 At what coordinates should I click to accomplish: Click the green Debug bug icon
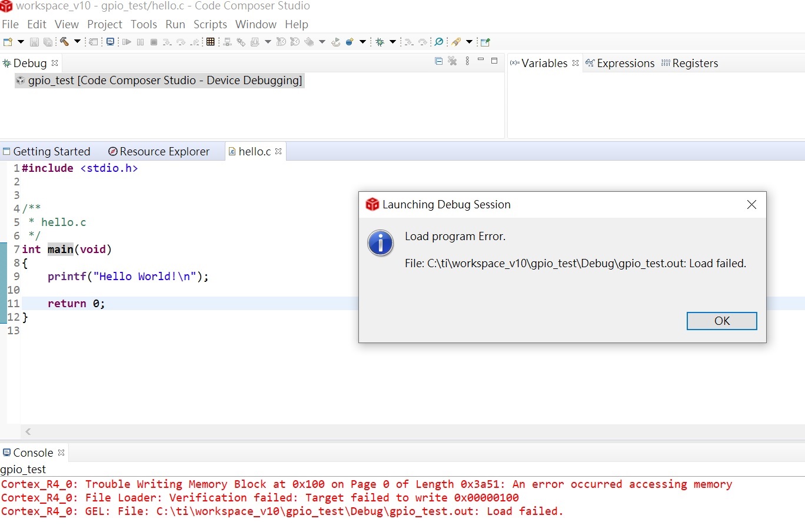point(380,42)
